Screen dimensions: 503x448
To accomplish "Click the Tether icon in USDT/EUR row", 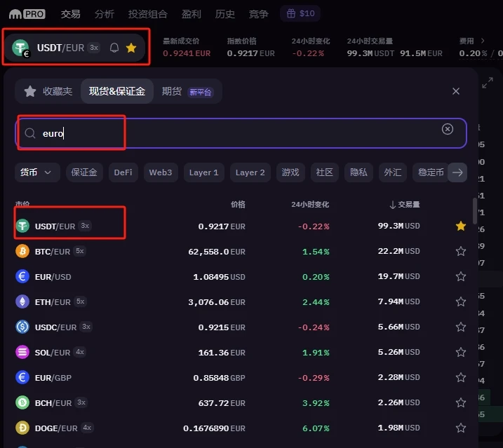I will [x=22, y=226].
